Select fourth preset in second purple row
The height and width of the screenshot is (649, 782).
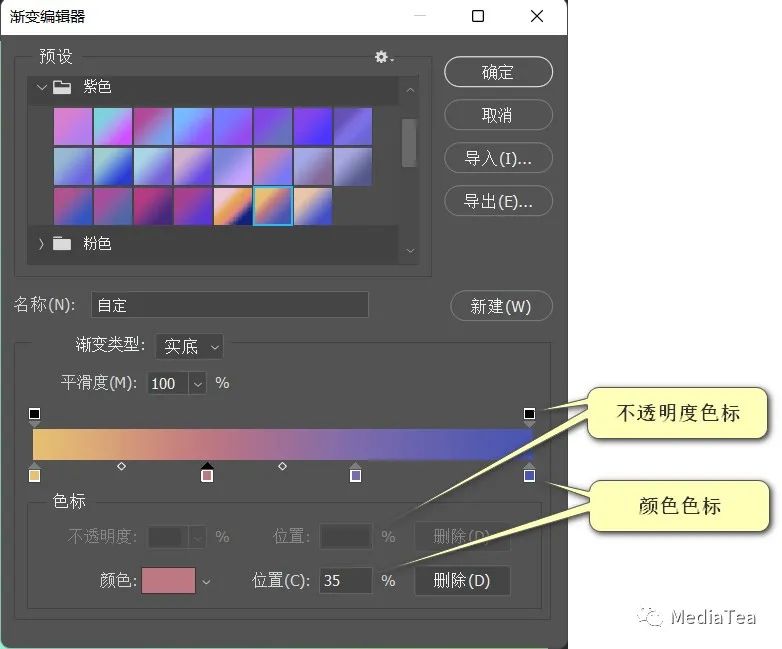coord(193,167)
